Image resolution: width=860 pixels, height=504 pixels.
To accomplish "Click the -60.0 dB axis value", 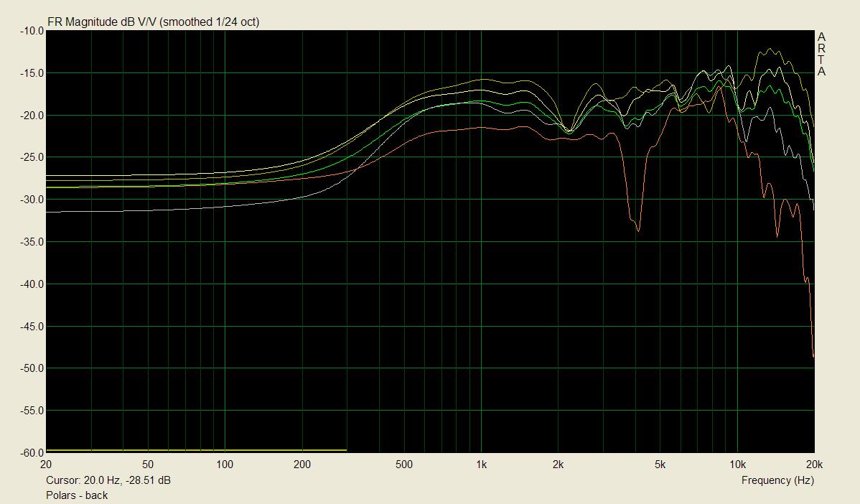I will tap(32, 453).
